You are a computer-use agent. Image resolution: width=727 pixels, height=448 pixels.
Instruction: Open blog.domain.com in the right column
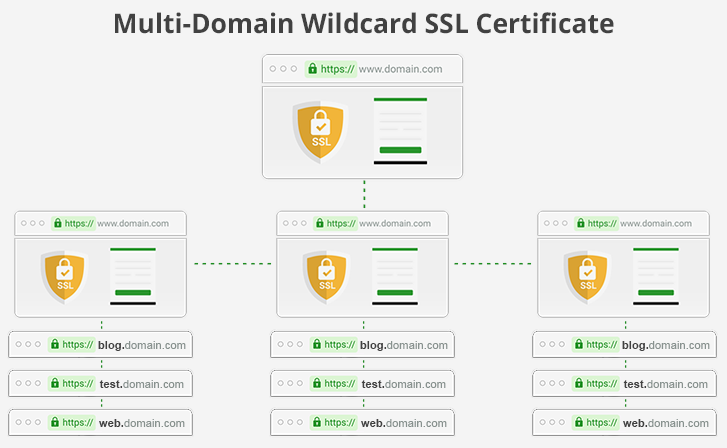click(666, 345)
